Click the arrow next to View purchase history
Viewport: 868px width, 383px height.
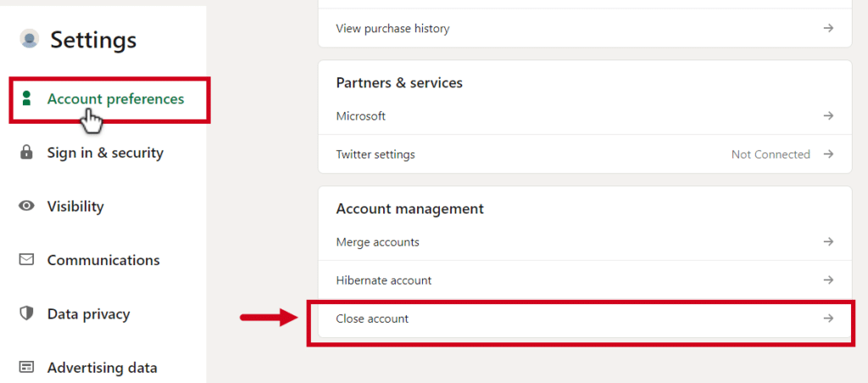828,29
